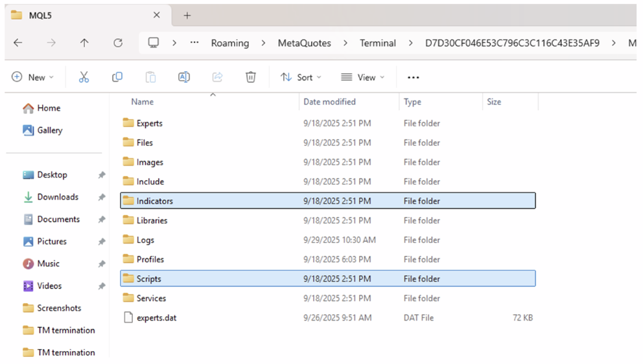Open the View options dropdown
This screenshot has width=643, height=364.
[x=363, y=77]
